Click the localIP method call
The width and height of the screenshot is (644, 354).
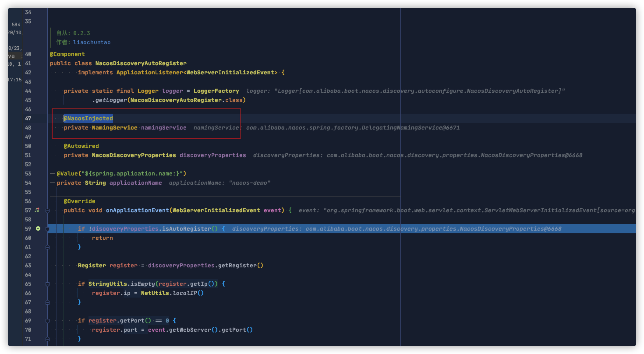tap(185, 293)
